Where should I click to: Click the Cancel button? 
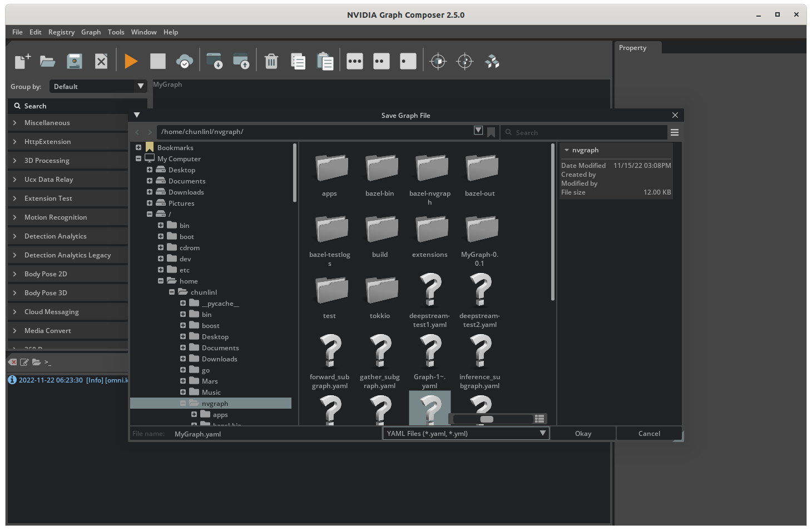[x=649, y=434]
